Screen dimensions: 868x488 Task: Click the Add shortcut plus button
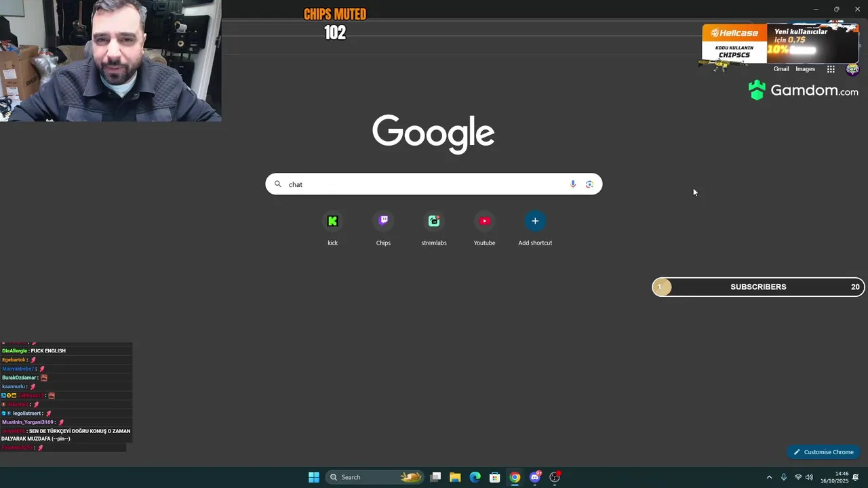coord(535,221)
